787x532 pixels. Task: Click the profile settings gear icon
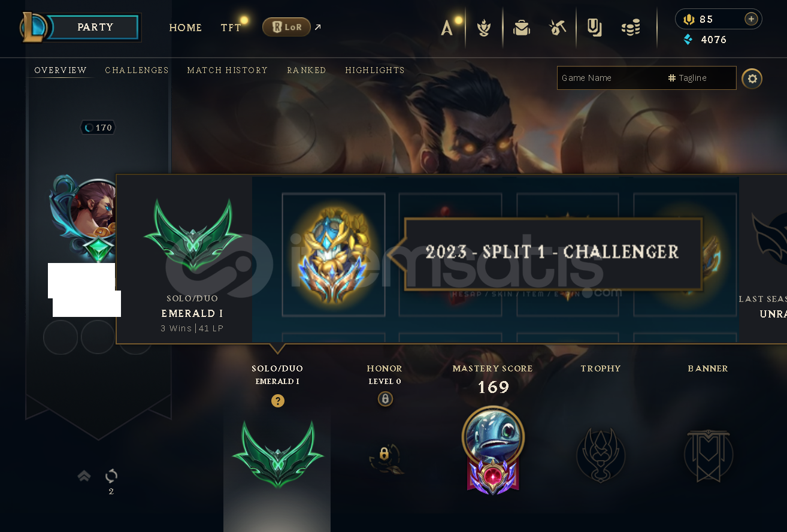[x=752, y=78]
